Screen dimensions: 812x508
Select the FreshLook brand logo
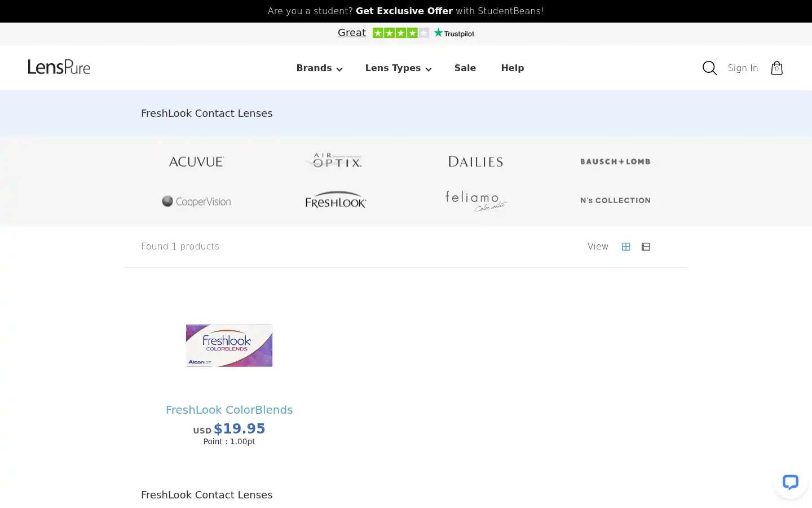pos(336,200)
